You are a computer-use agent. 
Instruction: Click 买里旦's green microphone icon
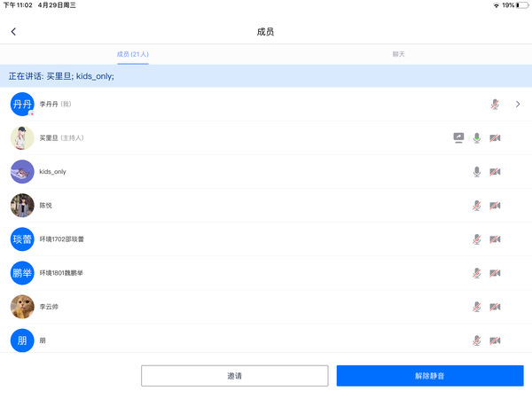pos(477,137)
